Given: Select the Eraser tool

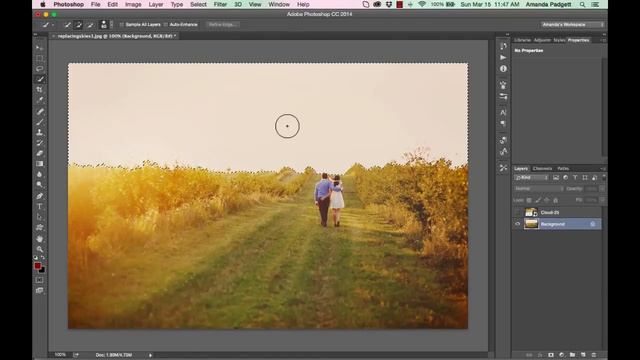Looking at the screenshot, I should [x=40, y=153].
